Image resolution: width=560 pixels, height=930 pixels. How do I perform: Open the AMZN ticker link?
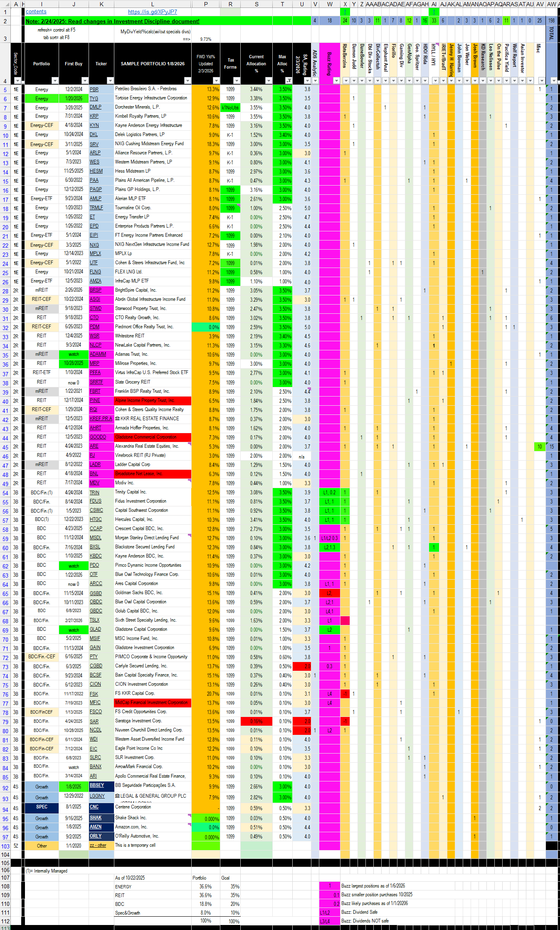(x=96, y=827)
